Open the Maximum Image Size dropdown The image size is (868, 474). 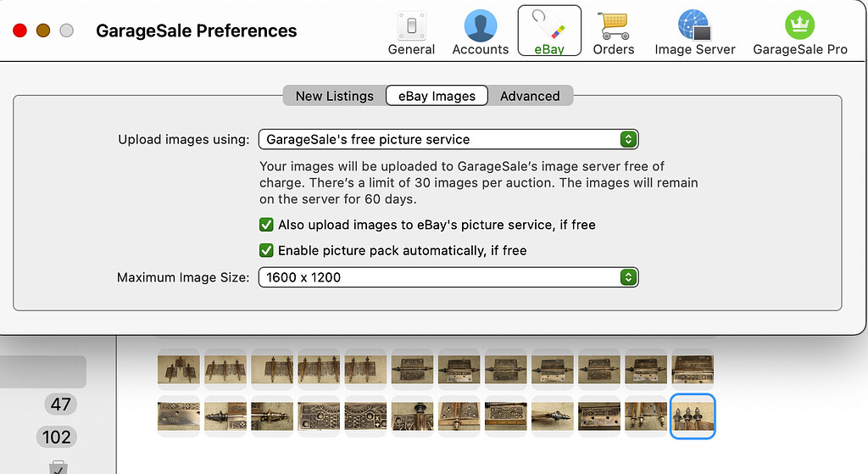(x=448, y=277)
